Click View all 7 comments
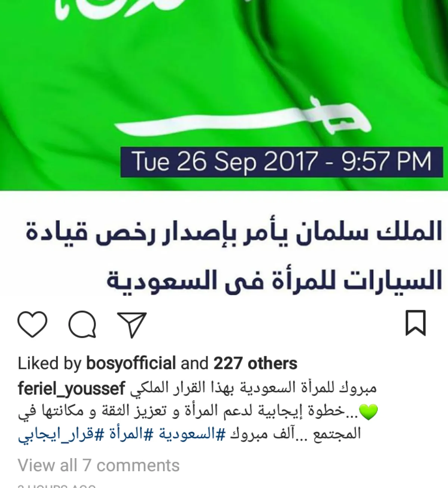 click(x=99, y=466)
